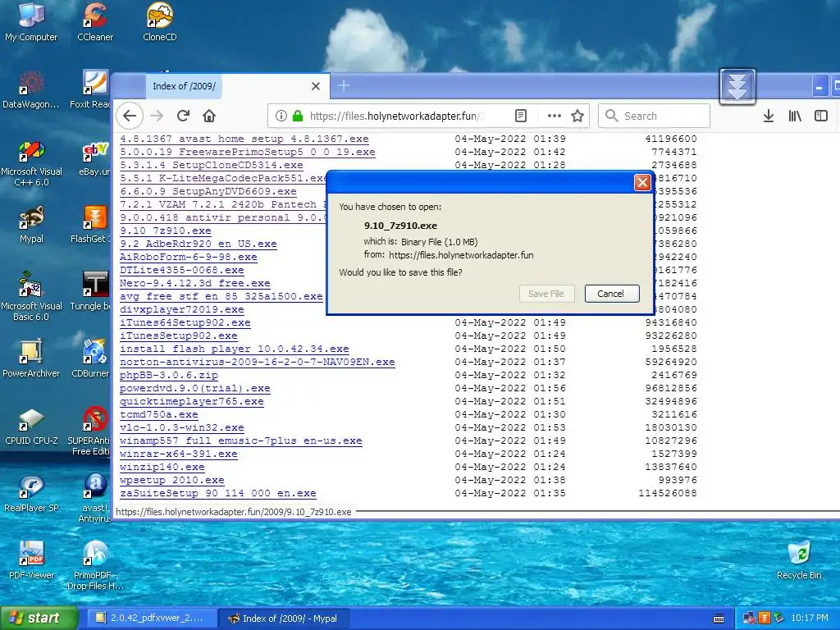Click the browser forward arrow
The height and width of the screenshot is (630, 840).
tap(157, 116)
